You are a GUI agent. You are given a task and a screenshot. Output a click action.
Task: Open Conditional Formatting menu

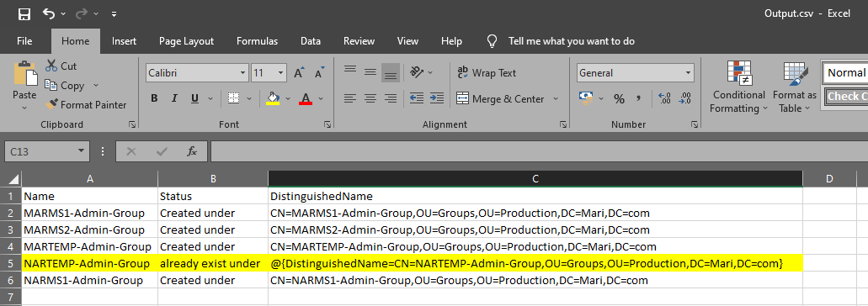pos(738,87)
